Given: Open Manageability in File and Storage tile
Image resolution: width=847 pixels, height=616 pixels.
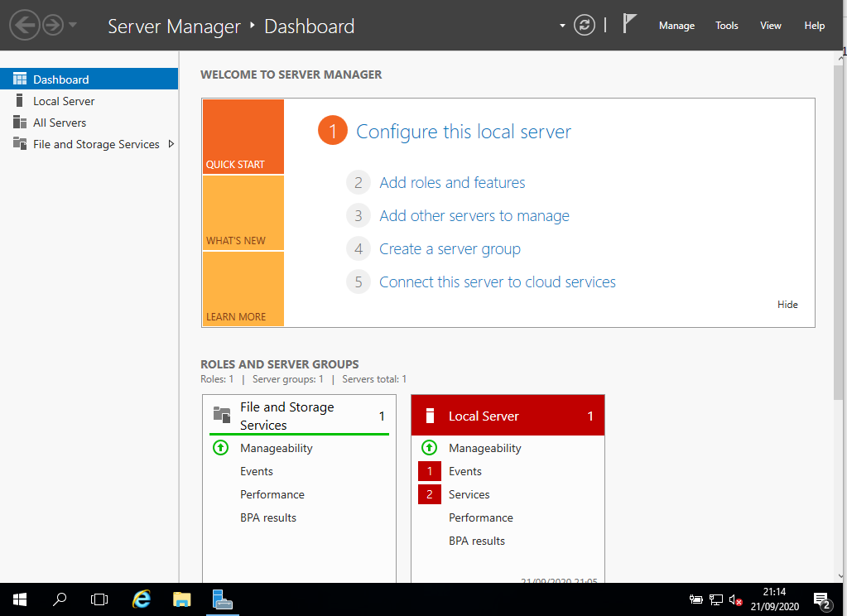Looking at the screenshot, I should click(x=276, y=448).
